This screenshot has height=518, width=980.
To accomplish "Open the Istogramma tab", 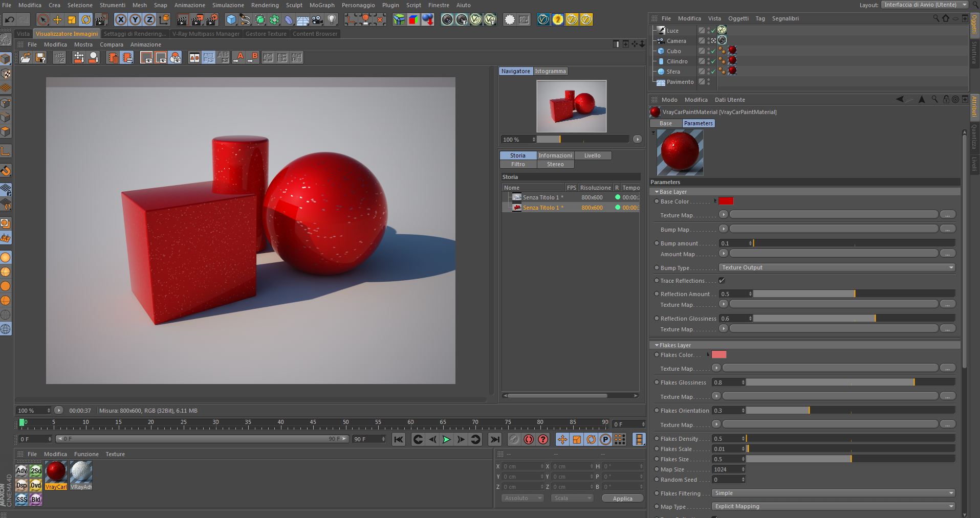I will [x=550, y=71].
